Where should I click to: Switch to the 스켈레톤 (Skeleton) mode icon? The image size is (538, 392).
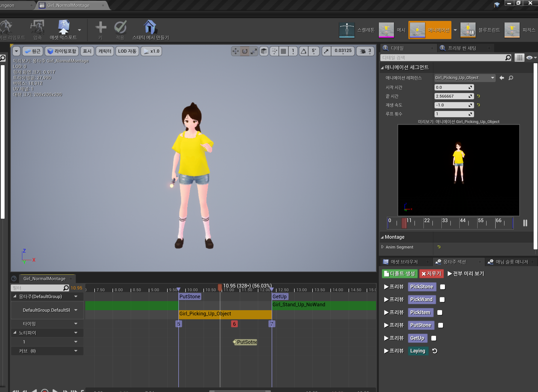[347, 30]
